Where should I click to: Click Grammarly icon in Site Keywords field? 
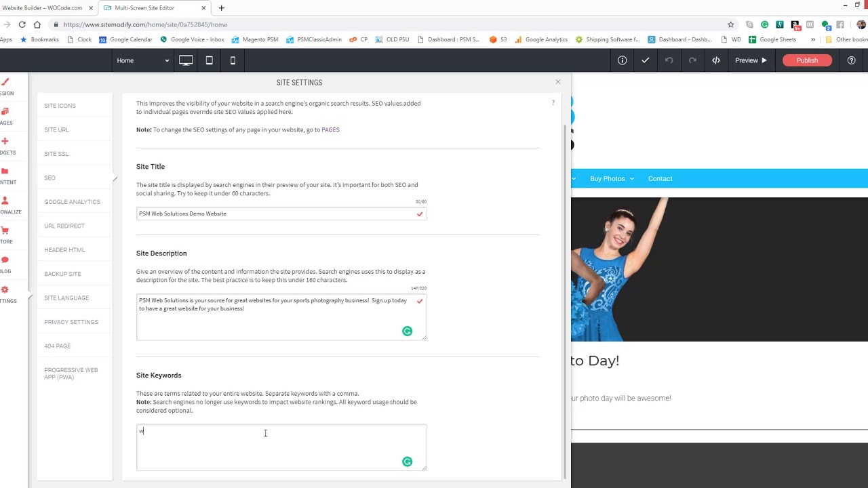tap(407, 462)
